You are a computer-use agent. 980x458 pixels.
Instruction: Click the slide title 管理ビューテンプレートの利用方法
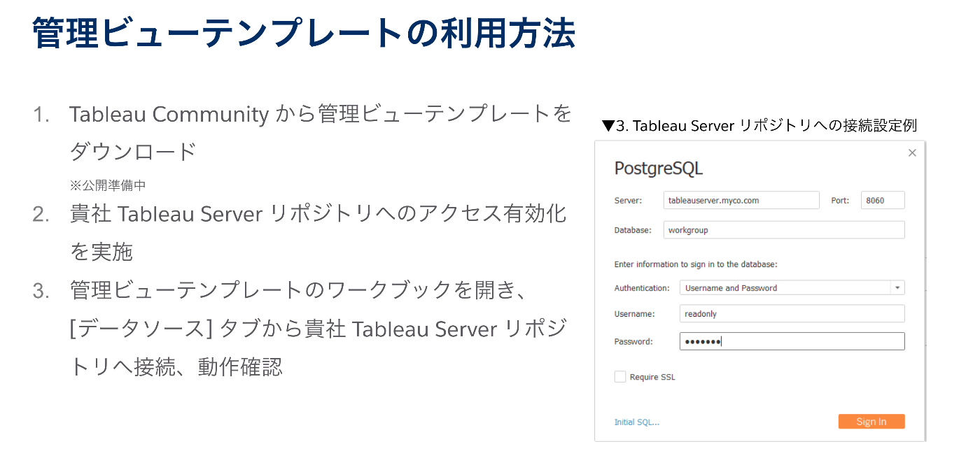[x=304, y=33]
